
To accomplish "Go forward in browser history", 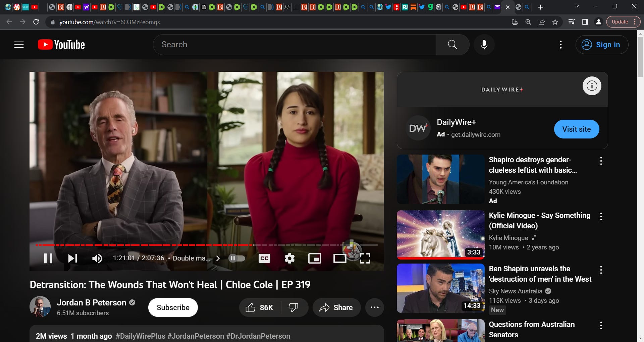I will 22,22.
